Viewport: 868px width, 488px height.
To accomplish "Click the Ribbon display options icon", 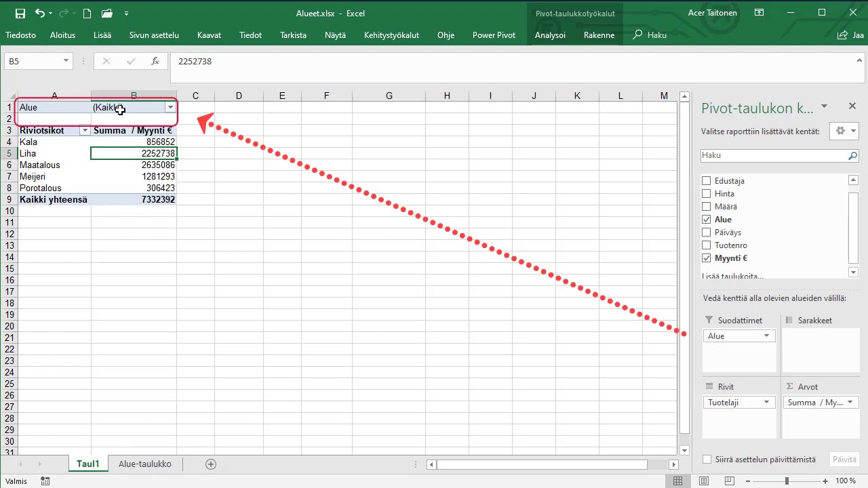I will [x=759, y=13].
